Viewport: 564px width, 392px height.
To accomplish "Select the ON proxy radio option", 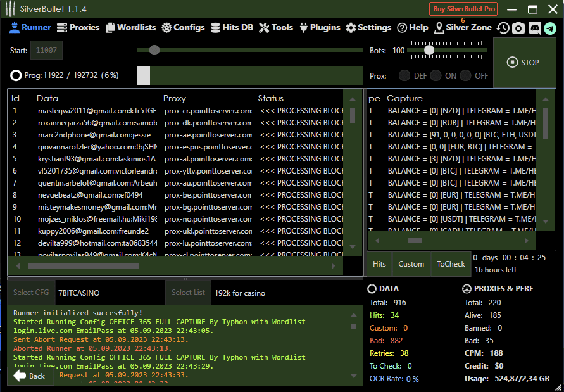I will point(436,75).
